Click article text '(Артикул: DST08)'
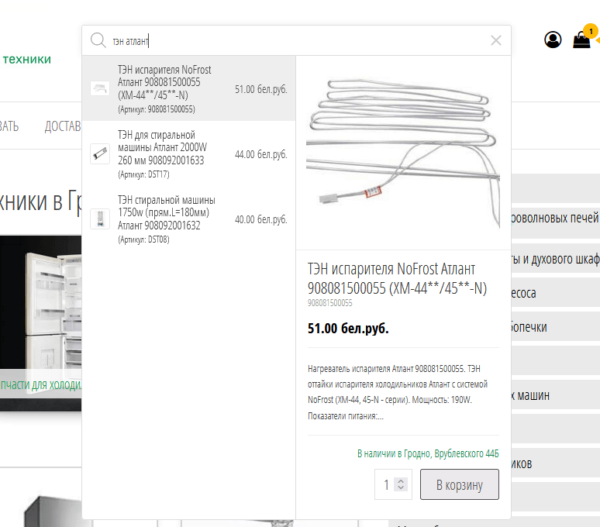This screenshot has height=527, width=600. (x=143, y=240)
